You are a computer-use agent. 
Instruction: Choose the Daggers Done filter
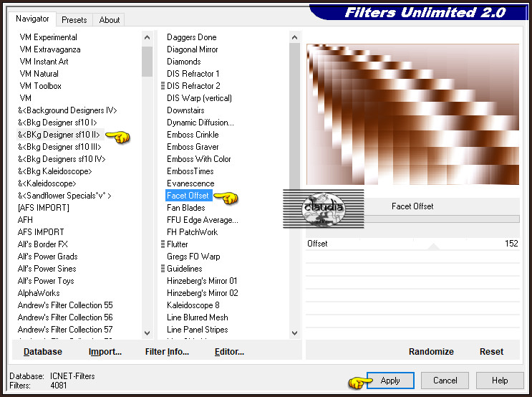tap(192, 37)
